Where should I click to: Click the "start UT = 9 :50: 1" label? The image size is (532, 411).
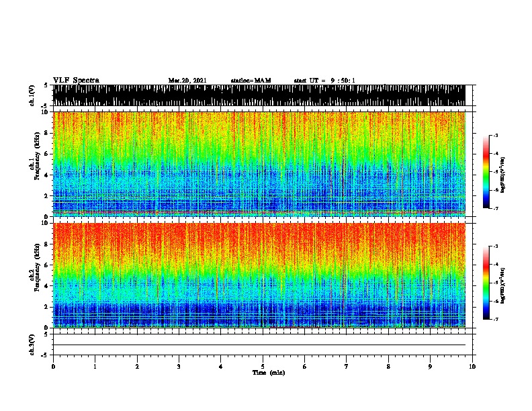324,81
